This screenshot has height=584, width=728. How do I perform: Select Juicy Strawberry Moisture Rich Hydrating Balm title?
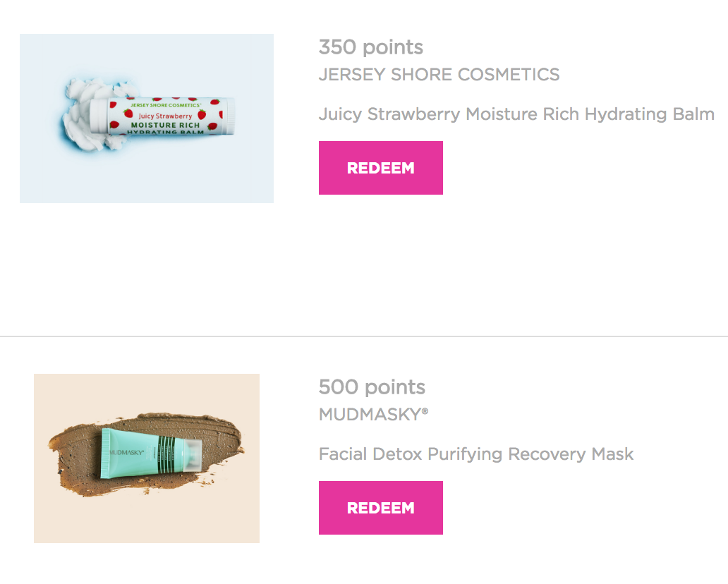click(516, 114)
